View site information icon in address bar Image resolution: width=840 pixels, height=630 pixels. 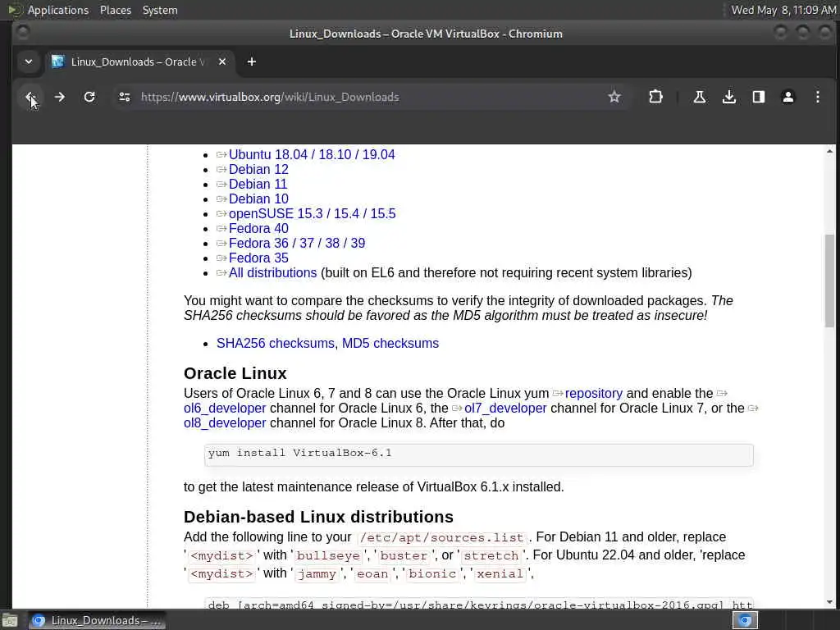click(125, 97)
